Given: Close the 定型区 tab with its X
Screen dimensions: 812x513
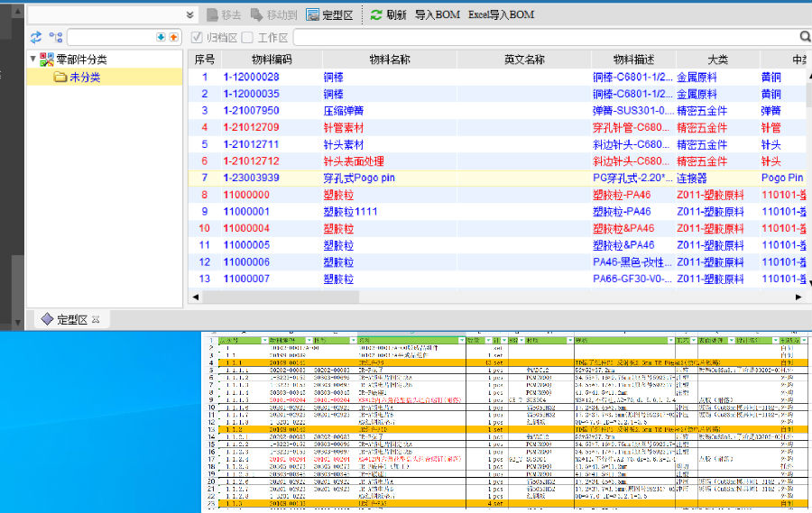Looking at the screenshot, I should [95, 319].
